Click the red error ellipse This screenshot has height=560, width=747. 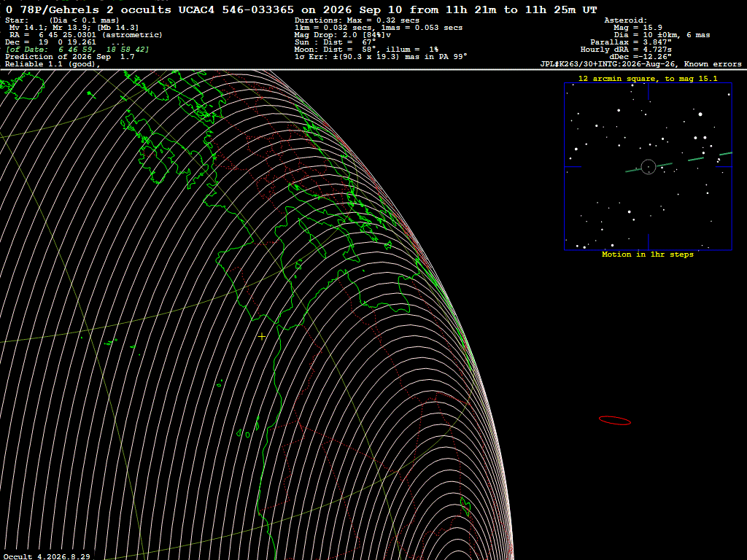point(614,420)
